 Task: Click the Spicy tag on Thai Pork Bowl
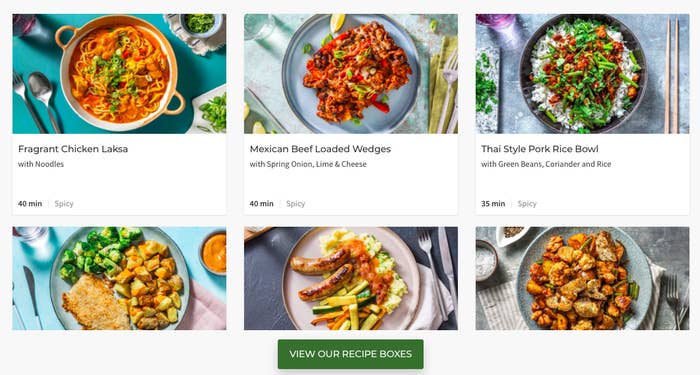pos(527,204)
